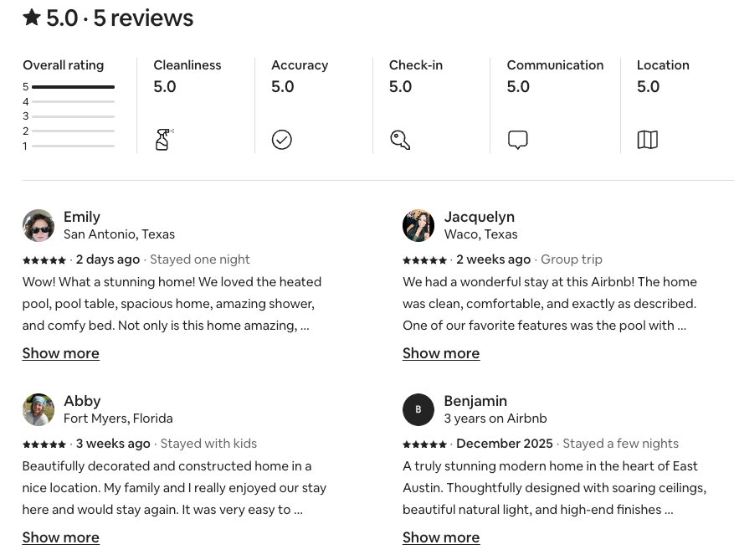The height and width of the screenshot is (560, 734).
Task: Click Benjamin's reviewer name
Action: pyautogui.click(x=475, y=401)
